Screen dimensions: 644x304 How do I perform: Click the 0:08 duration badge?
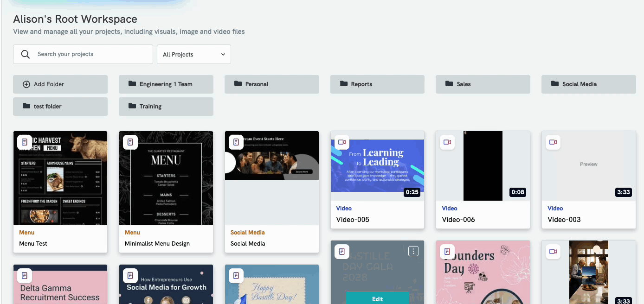coord(518,192)
